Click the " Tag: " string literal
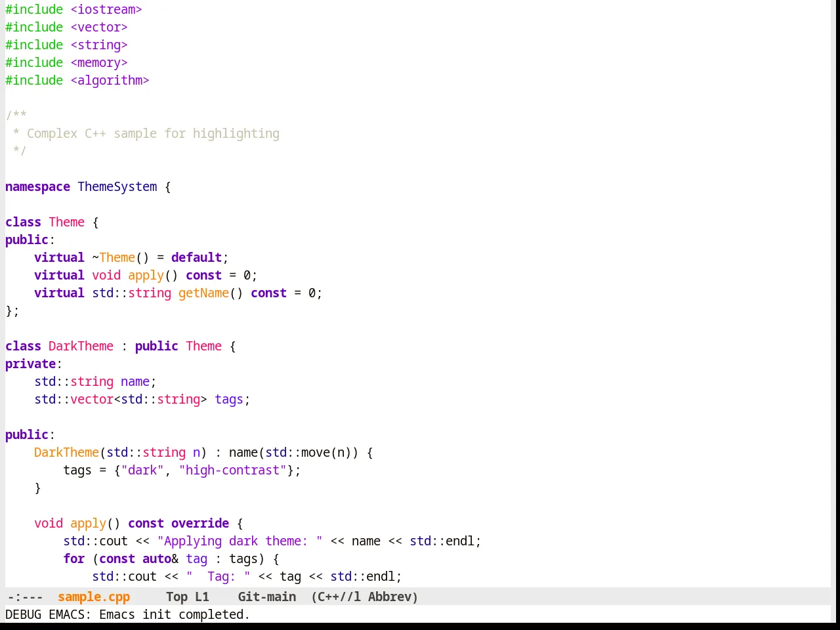This screenshot has width=840, height=630. (x=218, y=576)
